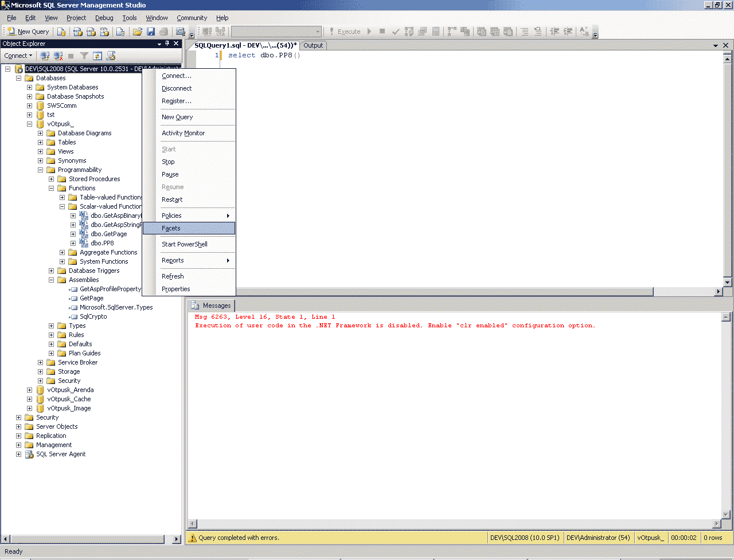The image size is (734, 560).
Task: Click the query editor text line
Action: [x=264, y=55]
